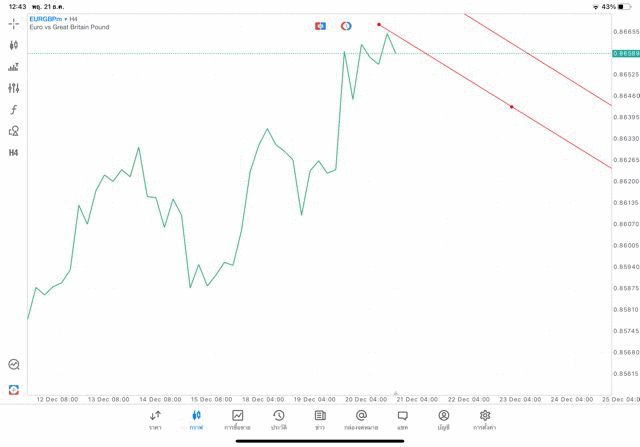Toggle the blue-red trade panel icon above chart

click(320, 25)
